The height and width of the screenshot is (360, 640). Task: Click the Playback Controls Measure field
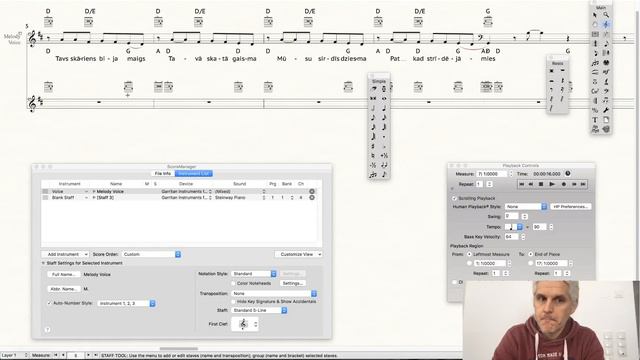[x=491, y=174]
